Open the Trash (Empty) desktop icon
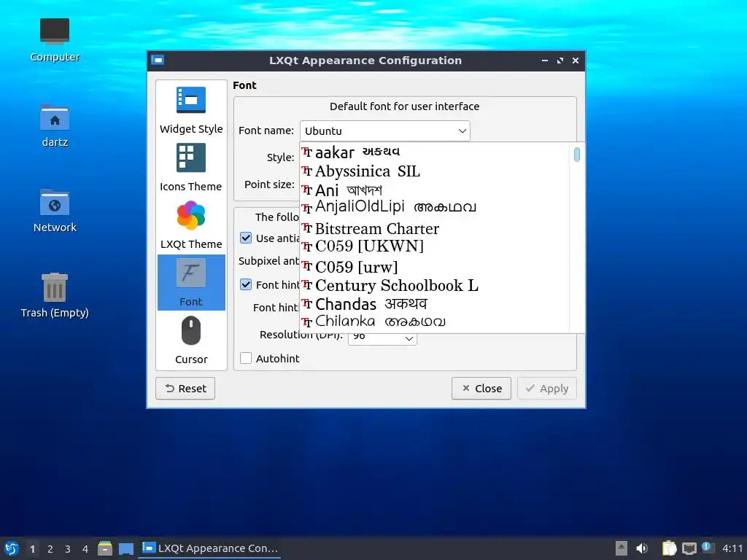 pos(55,295)
